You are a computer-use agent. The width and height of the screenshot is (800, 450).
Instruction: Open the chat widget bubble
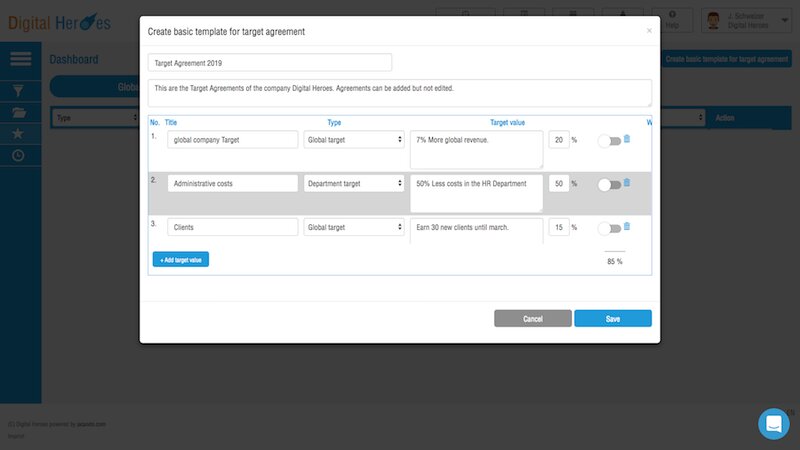coord(774,424)
